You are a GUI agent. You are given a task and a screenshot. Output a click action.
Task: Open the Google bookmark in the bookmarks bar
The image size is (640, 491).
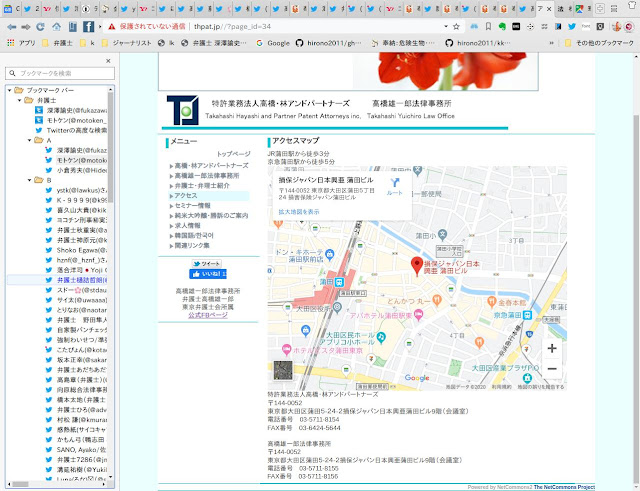(x=273, y=43)
